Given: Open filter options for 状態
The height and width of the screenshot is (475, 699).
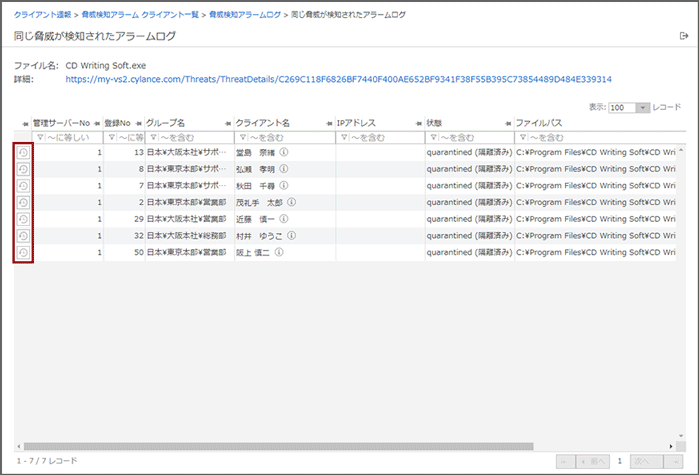Looking at the screenshot, I should 433,137.
